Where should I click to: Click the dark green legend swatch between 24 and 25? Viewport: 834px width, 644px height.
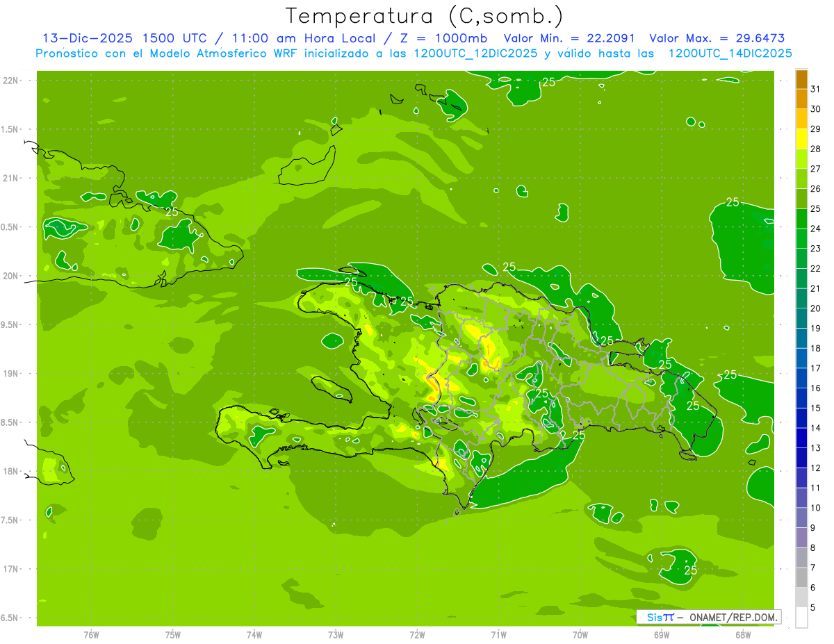click(801, 219)
